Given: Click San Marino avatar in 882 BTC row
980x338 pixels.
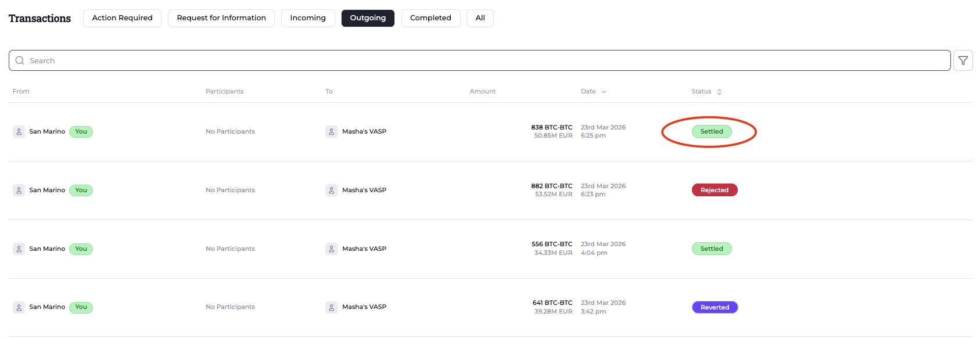Looking at the screenshot, I should (x=19, y=190).
